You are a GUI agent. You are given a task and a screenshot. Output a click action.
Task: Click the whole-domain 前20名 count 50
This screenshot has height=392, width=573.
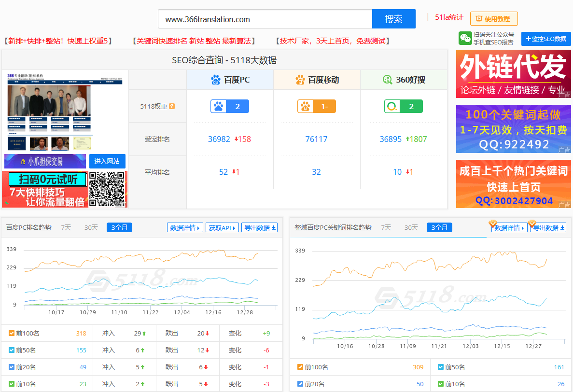pos(420,384)
